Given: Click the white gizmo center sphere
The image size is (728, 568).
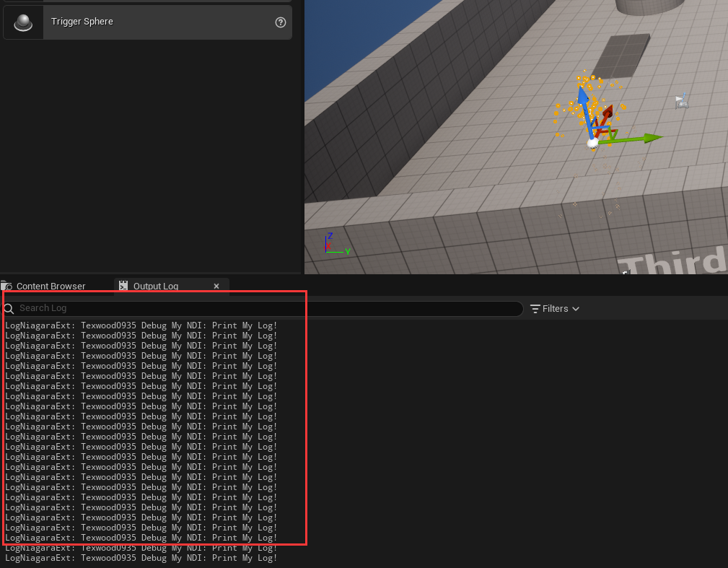Looking at the screenshot, I should tap(592, 143).
